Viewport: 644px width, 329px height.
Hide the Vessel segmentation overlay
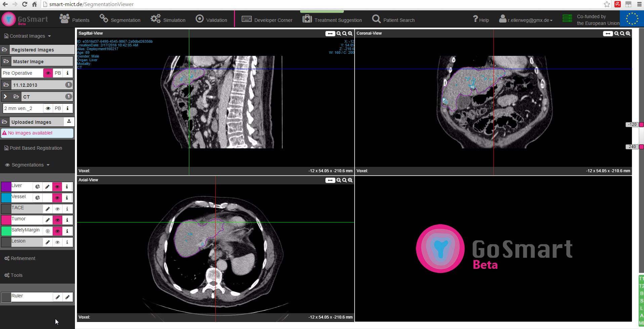(x=57, y=198)
